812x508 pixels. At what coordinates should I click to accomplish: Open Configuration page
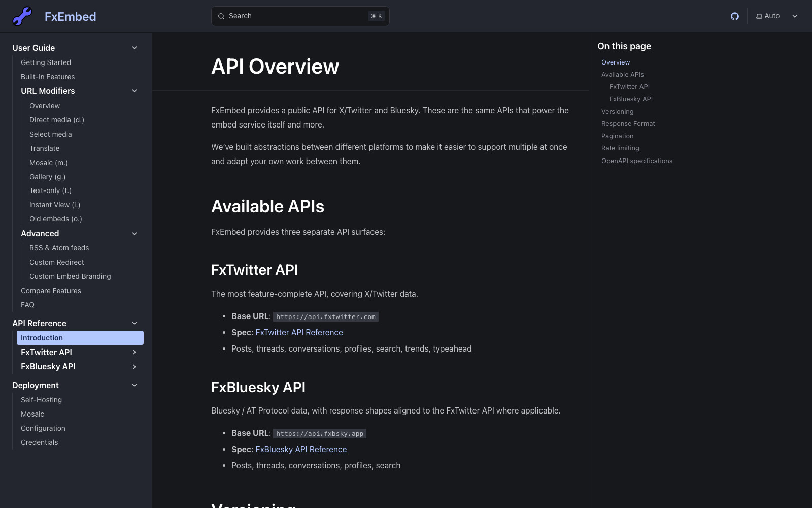tap(43, 428)
